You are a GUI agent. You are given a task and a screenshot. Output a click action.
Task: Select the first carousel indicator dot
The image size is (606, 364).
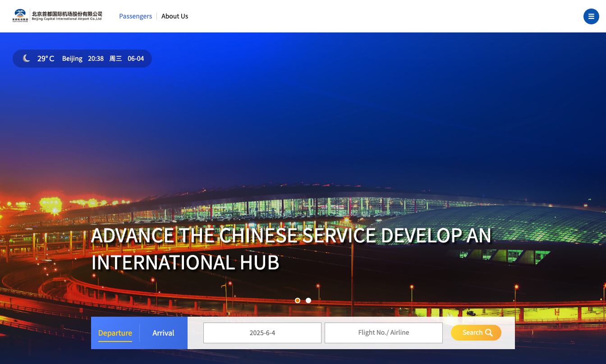(x=298, y=300)
